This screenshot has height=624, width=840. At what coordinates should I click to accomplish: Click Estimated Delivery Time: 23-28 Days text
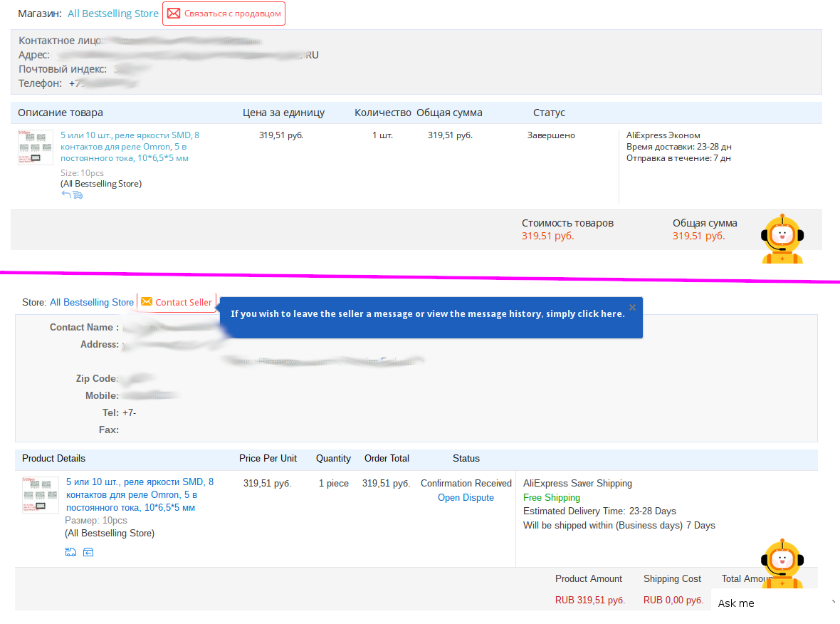(599, 511)
